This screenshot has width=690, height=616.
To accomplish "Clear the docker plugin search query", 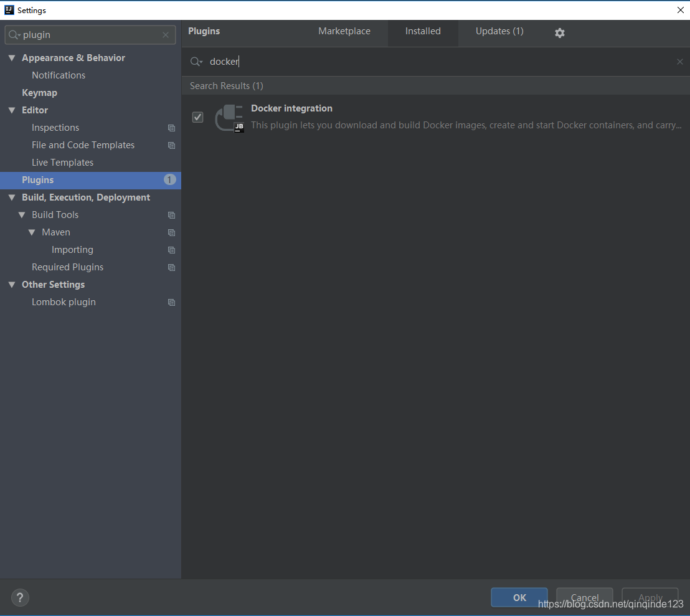I will coord(680,62).
